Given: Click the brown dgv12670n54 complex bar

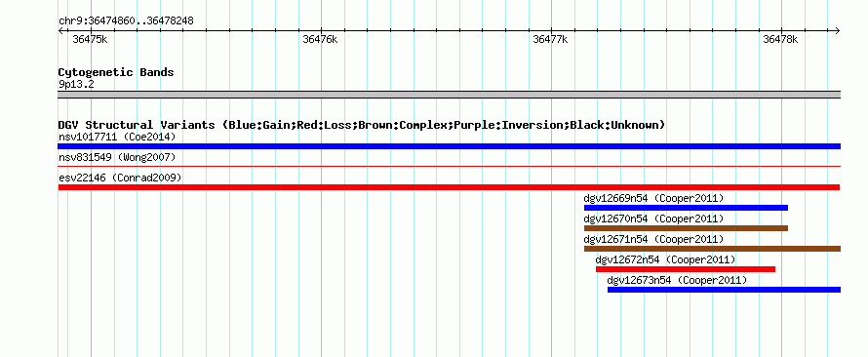Looking at the screenshot, I should [x=686, y=228].
